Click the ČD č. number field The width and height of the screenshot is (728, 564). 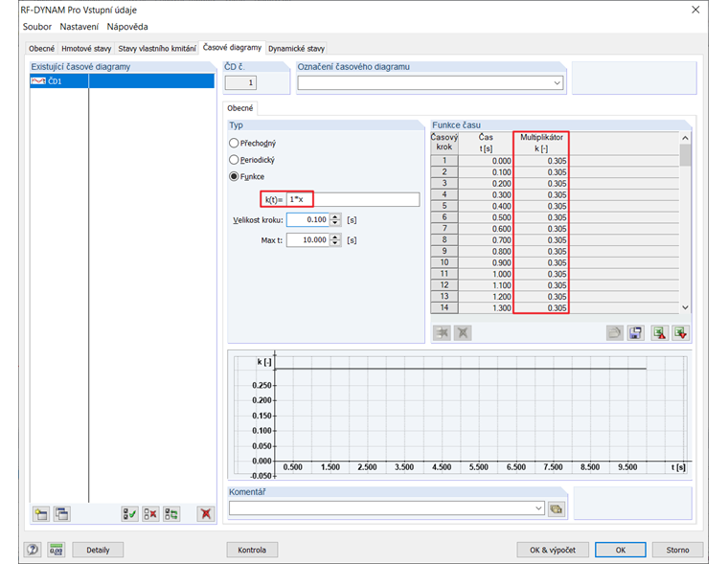pyautogui.click(x=241, y=83)
